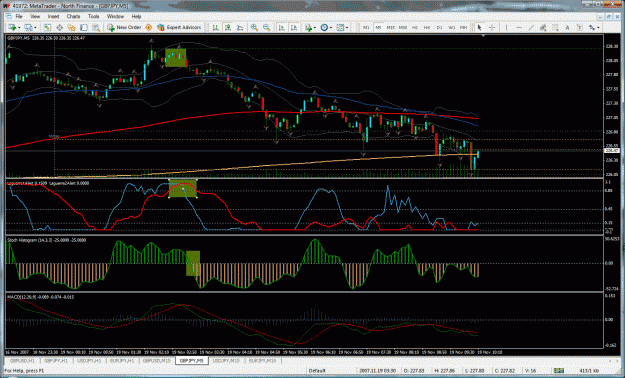Expand the periods dropdown arrow
625x378 pixels.
pos(330,28)
